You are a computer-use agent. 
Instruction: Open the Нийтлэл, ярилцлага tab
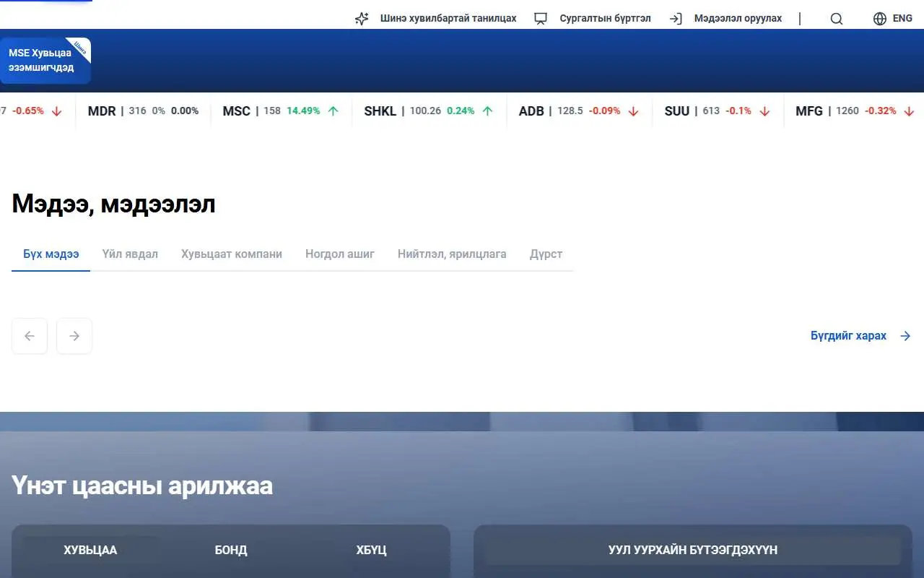[452, 254]
